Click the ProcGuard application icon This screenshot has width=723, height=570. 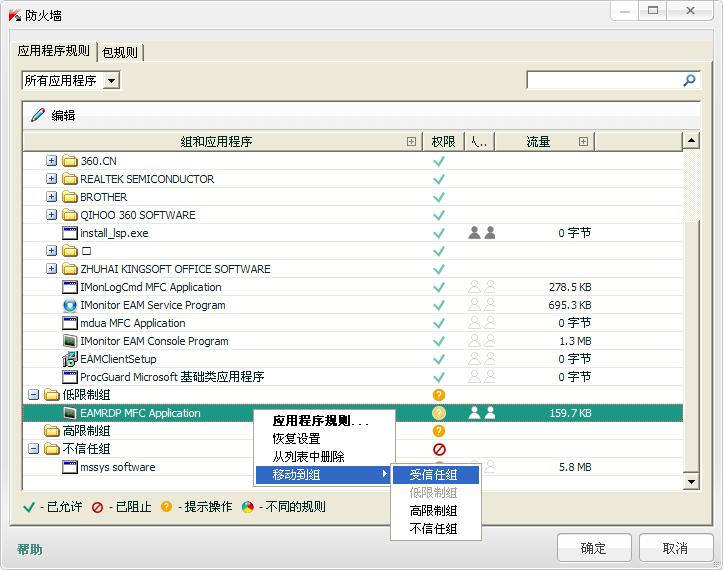[70, 377]
